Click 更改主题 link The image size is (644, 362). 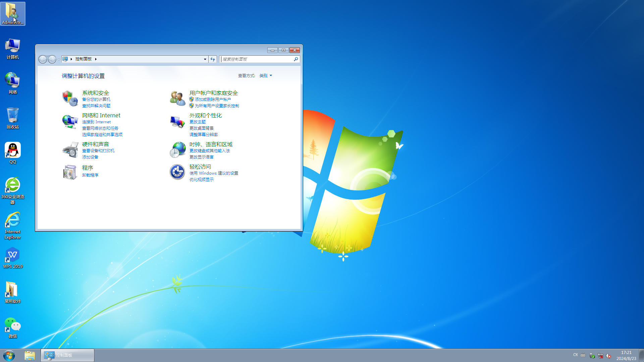tap(198, 122)
